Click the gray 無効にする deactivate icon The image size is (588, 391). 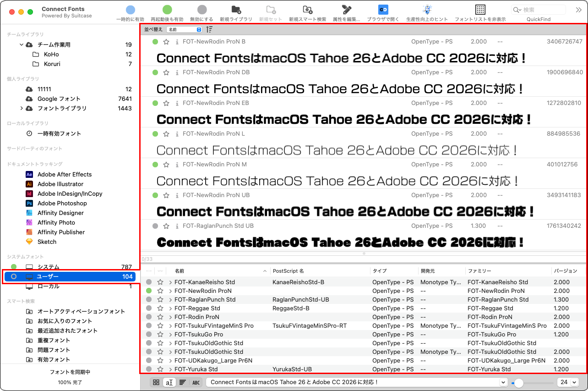(202, 10)
